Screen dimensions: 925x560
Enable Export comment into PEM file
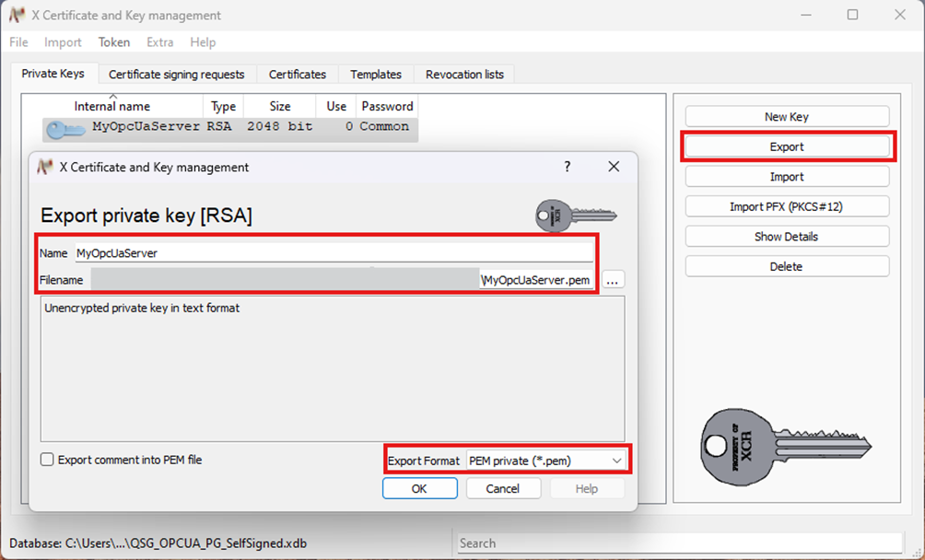[48, 460]
